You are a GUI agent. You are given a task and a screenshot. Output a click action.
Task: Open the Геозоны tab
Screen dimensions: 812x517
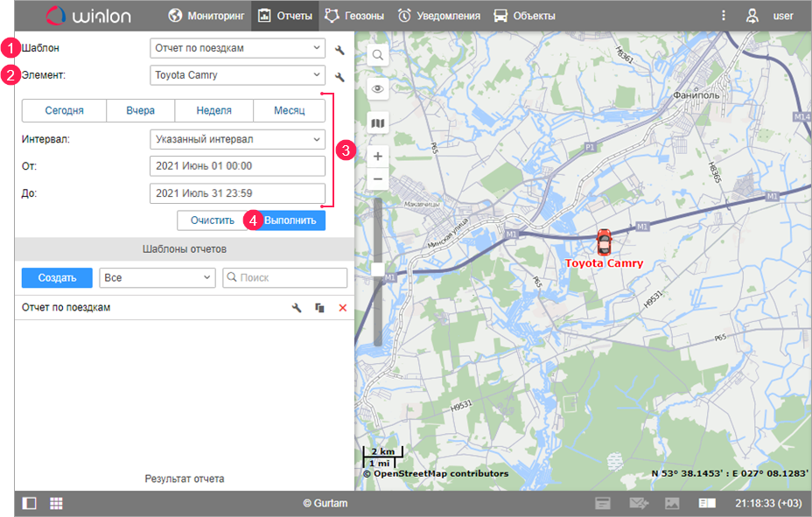pyautogui.click(x=354, y=16)
